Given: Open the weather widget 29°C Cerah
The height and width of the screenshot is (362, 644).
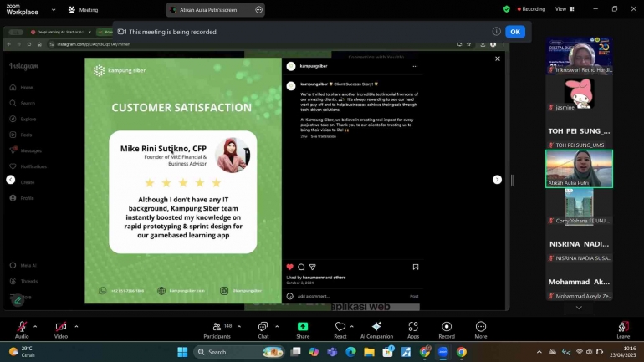Looking at the screenshot, I should pos(23,352).
